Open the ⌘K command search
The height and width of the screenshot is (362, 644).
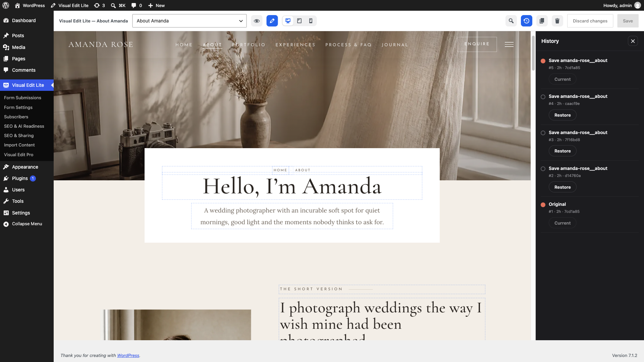pyautogui.click(x=118, y=5)
